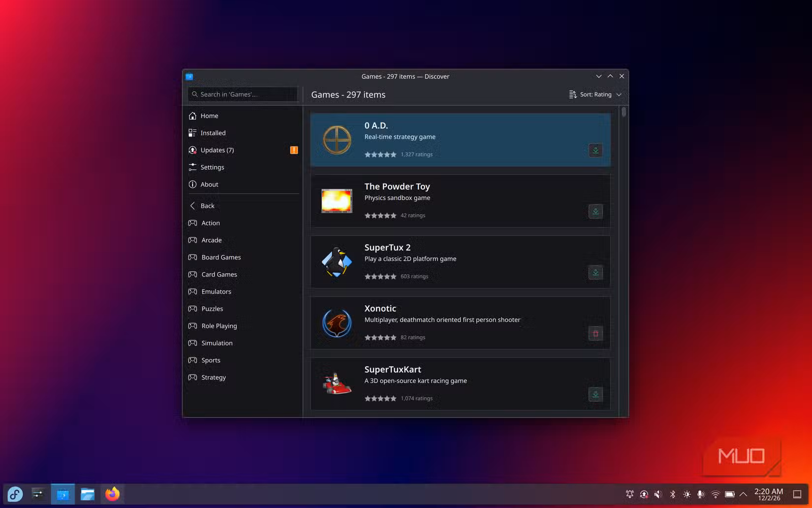Select the Board Games category
812x508 pixels.
click(x=243, y=257)
